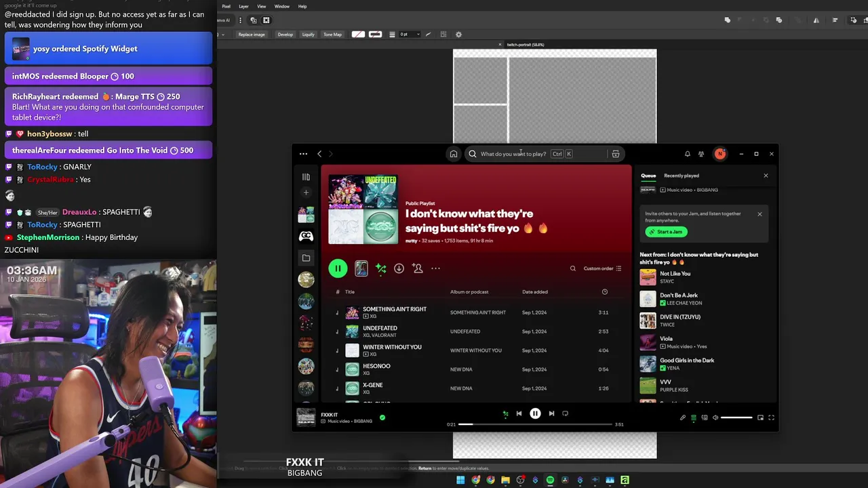
Task: Click the Develop button
Action: [x=285, y=35]
